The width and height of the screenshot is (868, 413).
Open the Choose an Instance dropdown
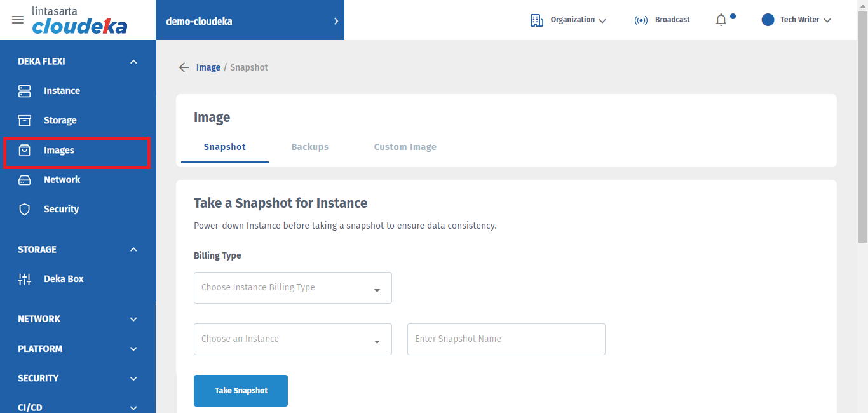(292, 339)
